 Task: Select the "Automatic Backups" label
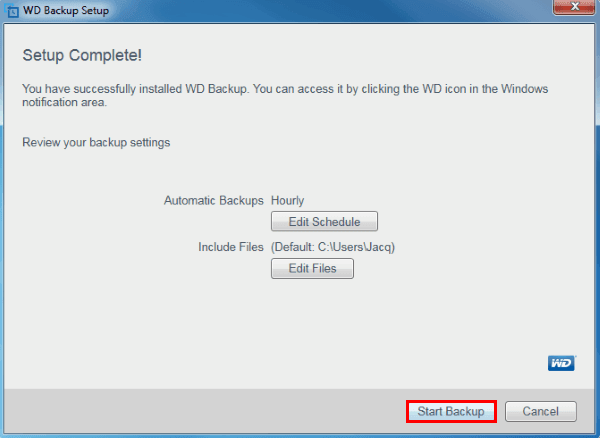point(213,200)
